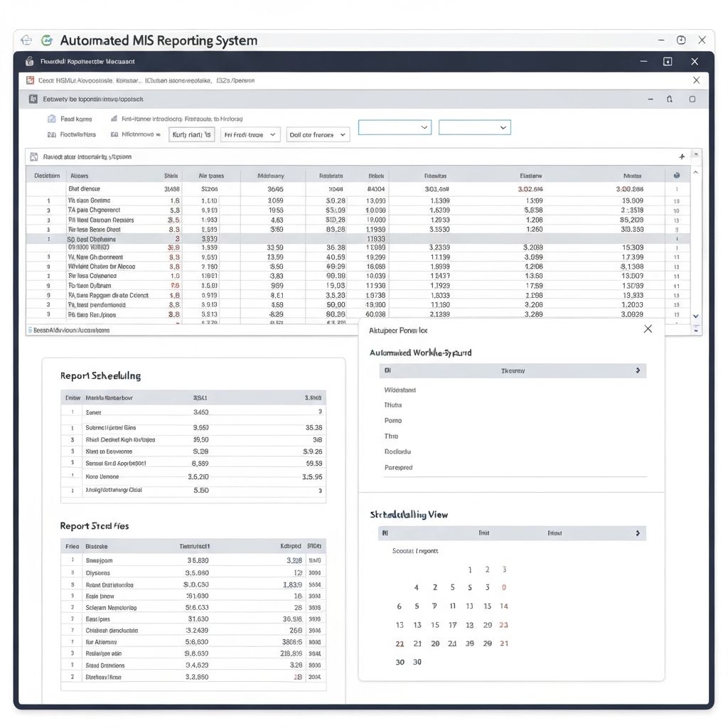
Task: Click the footwear list icon on the toolbar
Action: tap(52, 134)
